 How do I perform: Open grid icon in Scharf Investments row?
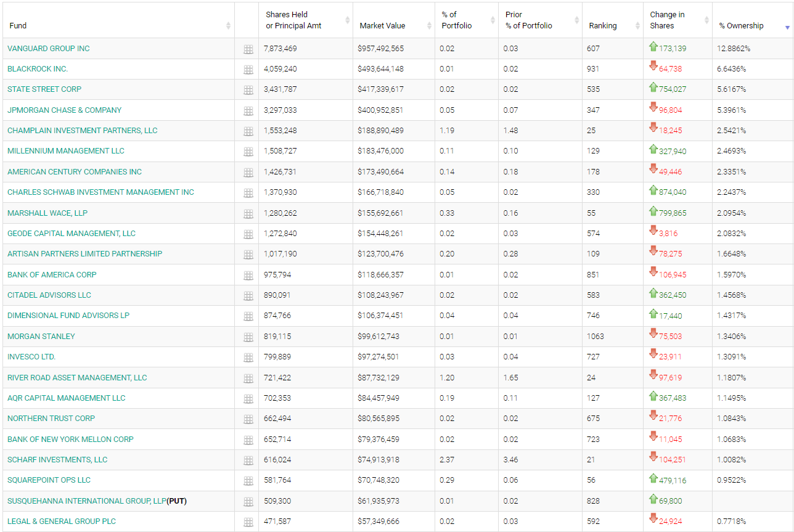[248, 460]
